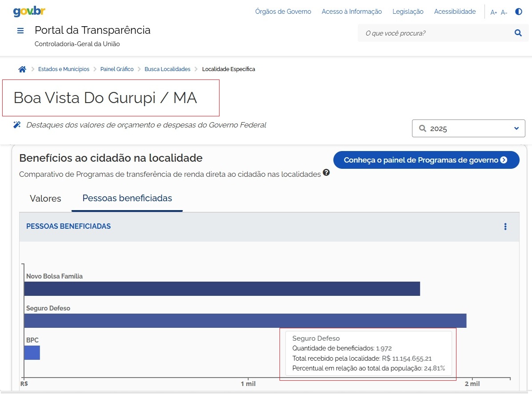The width and height of the screenshot is (532, 394).
Task: Open the year 2025 dropdown
Action: click(x=468, y=128)
